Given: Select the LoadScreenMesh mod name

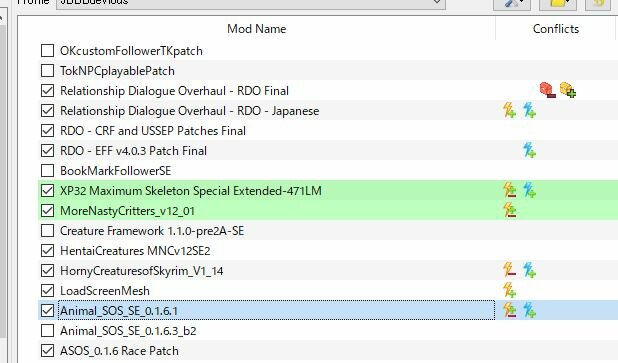Looking at the screenshot, I should pos(105,291).
